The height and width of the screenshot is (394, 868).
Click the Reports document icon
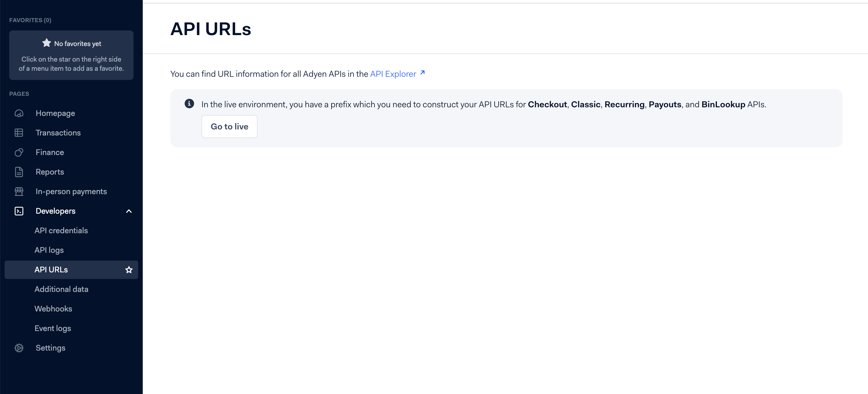(19, 172)
